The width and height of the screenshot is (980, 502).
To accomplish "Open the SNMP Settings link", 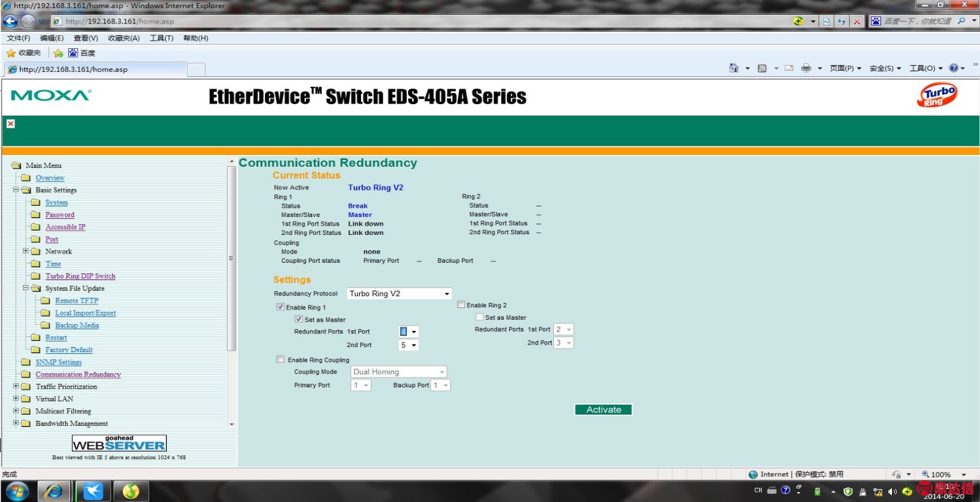I will [x=58, y=362].
